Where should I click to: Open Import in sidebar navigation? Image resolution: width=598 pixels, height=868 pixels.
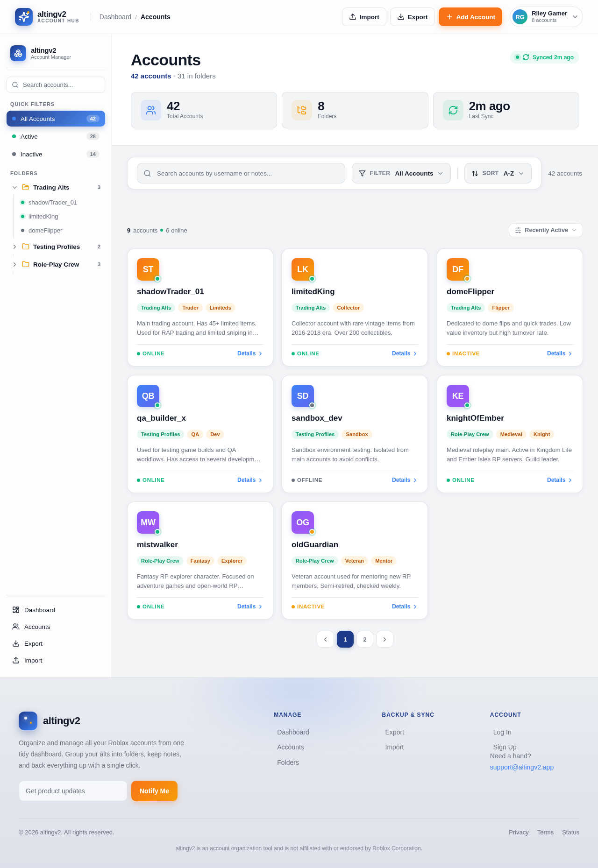(56, 660)
